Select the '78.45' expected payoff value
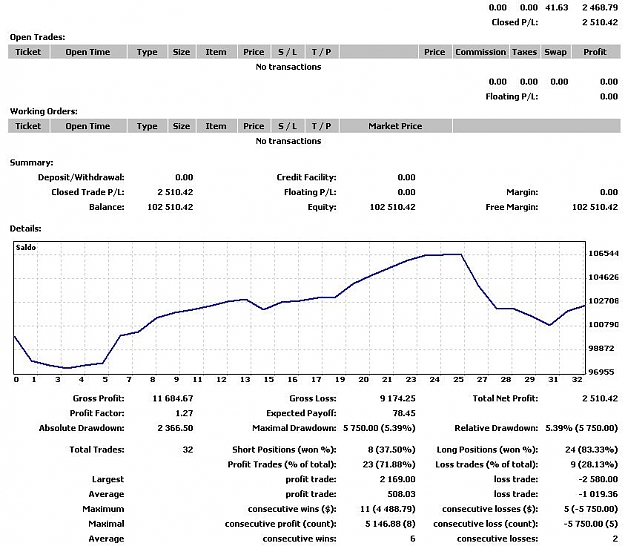The height and width of the screenshot is (546, 625). coord(404,413)
